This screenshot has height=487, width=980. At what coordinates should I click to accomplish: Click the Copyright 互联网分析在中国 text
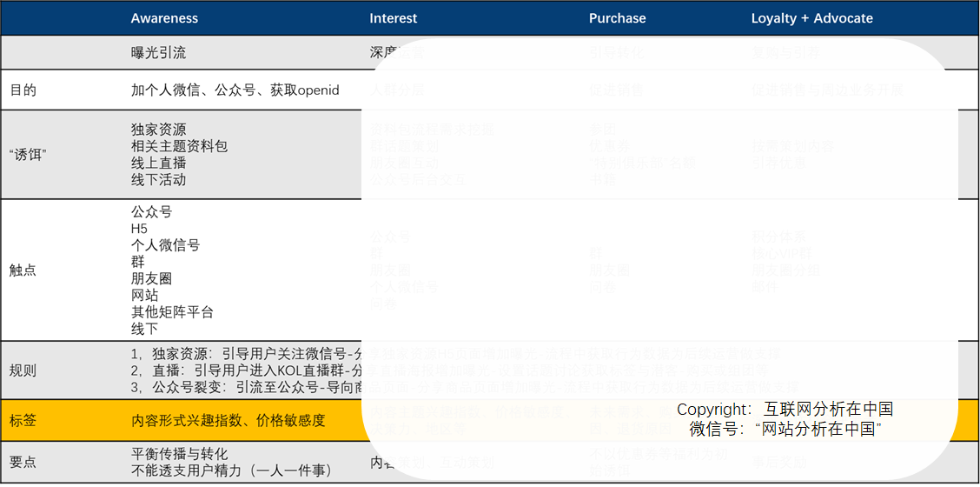pos(784,410)
